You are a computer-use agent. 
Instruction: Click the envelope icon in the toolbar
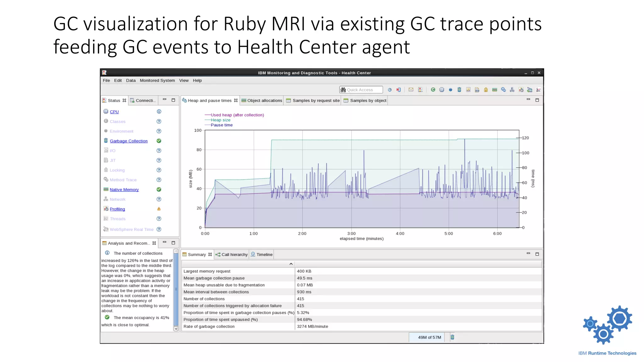(411, 90)
